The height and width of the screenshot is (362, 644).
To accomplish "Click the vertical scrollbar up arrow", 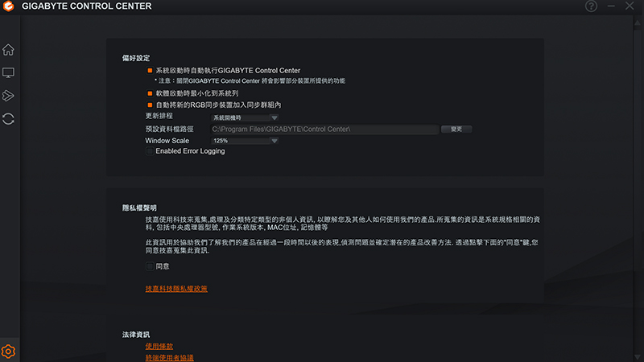I will (x=638, y=23).
